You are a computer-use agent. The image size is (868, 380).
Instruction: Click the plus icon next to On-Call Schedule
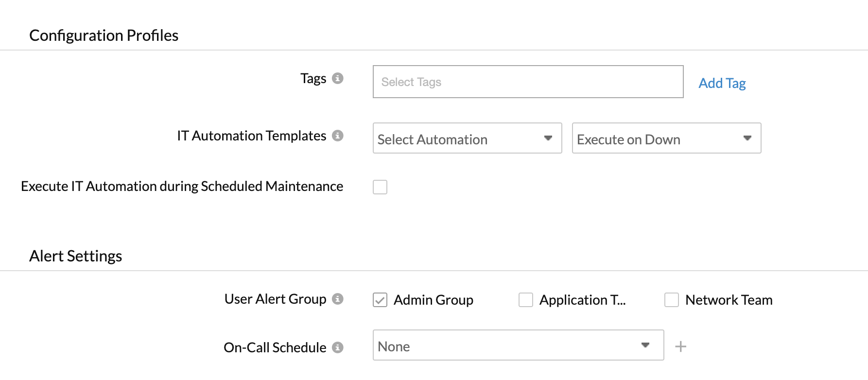click(680, 346)
